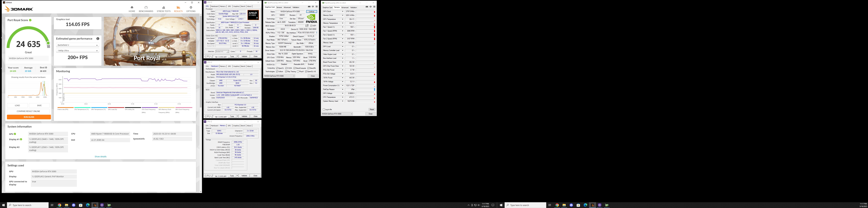Open the volume icon in the system tray
The image size is (868, 208).
(479, 205)
